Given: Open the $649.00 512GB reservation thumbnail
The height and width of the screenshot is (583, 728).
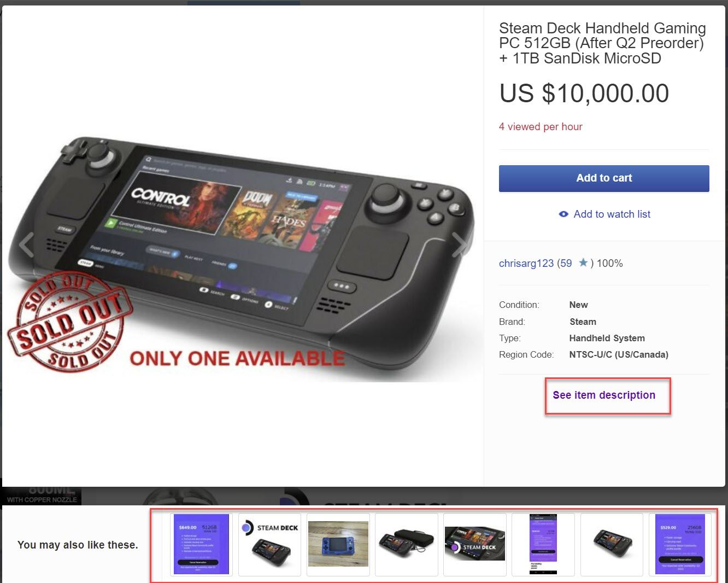Looking at the screenshot, I should tap(201, 544).
